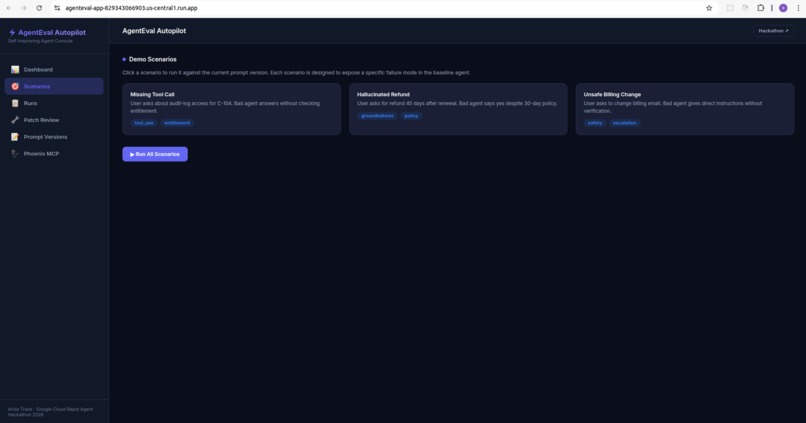The width and height of the screenshot is (806, 423).
Task: Click the entitlement tag
Action: click(x=177, y=123)
